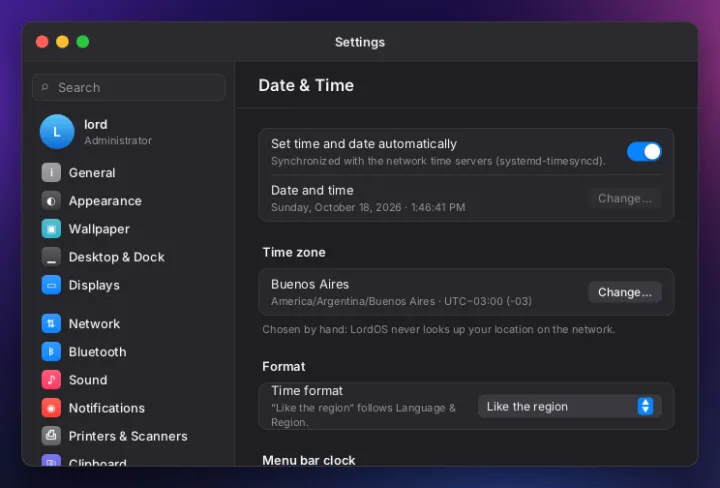Click the Displays monitor icon
The image size is (720, 488).
coord(51,285)
